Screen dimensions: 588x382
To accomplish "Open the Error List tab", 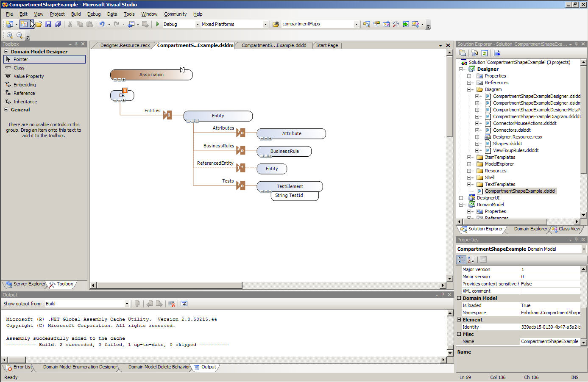I will [x=19, y=367].
